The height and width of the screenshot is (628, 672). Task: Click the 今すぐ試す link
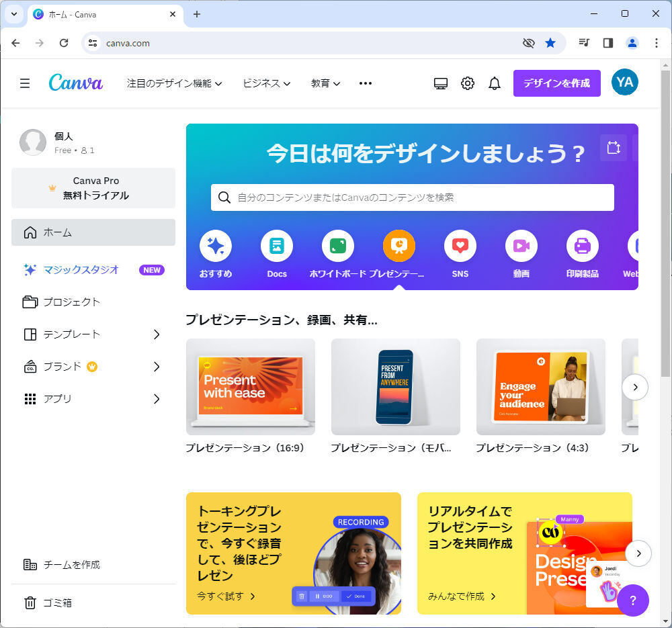pyautogui.click(x=226, y=596)
